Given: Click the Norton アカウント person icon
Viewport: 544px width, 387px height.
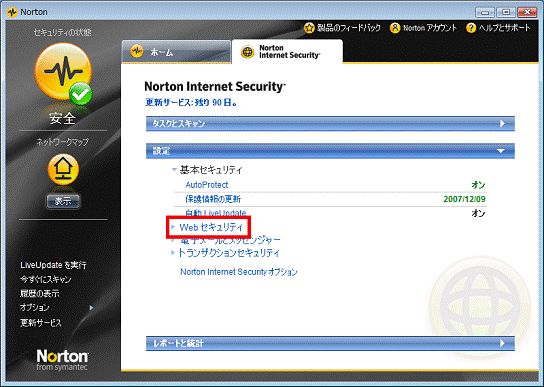Looking at the screenshot, I should pyautogui.click(x=395, y=28).
